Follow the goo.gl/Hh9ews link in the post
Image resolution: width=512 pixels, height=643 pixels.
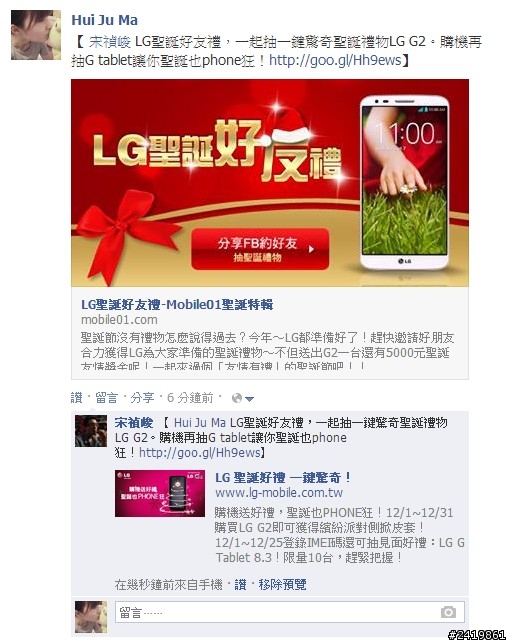click(x=335, y=60)
